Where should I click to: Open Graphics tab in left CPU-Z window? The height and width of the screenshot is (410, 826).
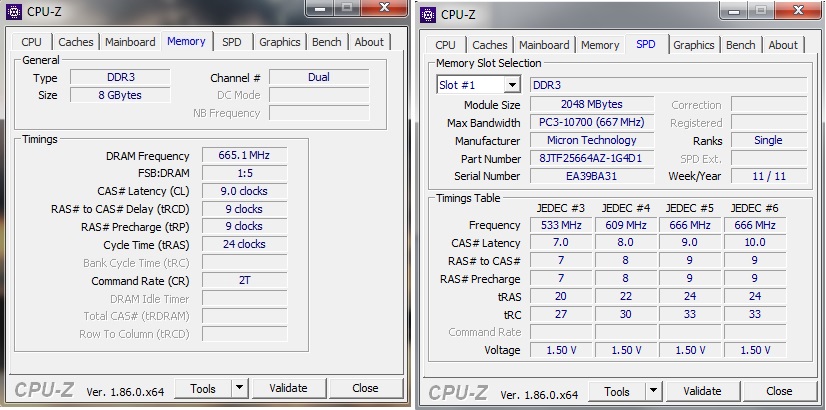280,42
